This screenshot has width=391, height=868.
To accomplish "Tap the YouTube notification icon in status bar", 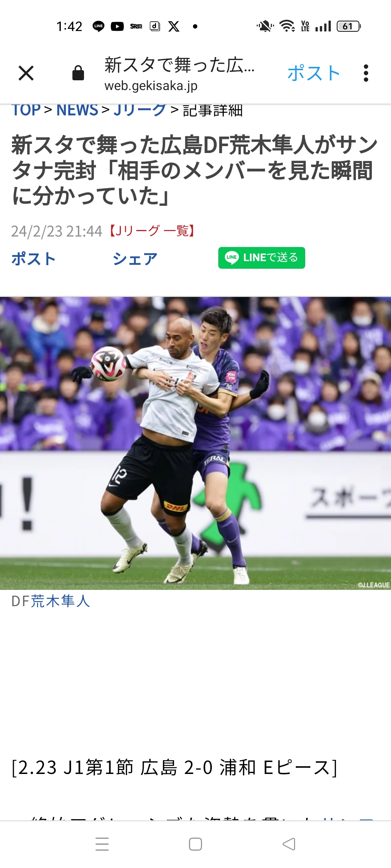I will 117,26.
